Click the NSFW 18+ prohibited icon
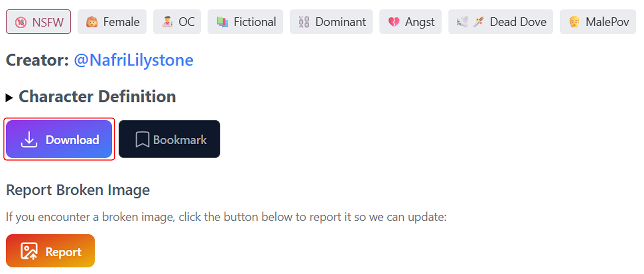Viewport: 644px width, 274px height. [21, 22]
